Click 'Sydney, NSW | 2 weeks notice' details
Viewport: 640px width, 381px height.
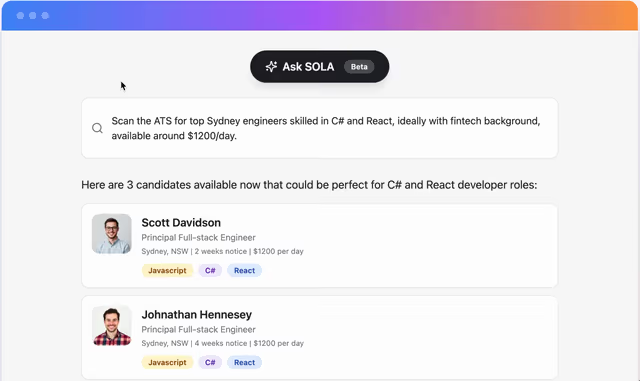[x=222, y=251]
